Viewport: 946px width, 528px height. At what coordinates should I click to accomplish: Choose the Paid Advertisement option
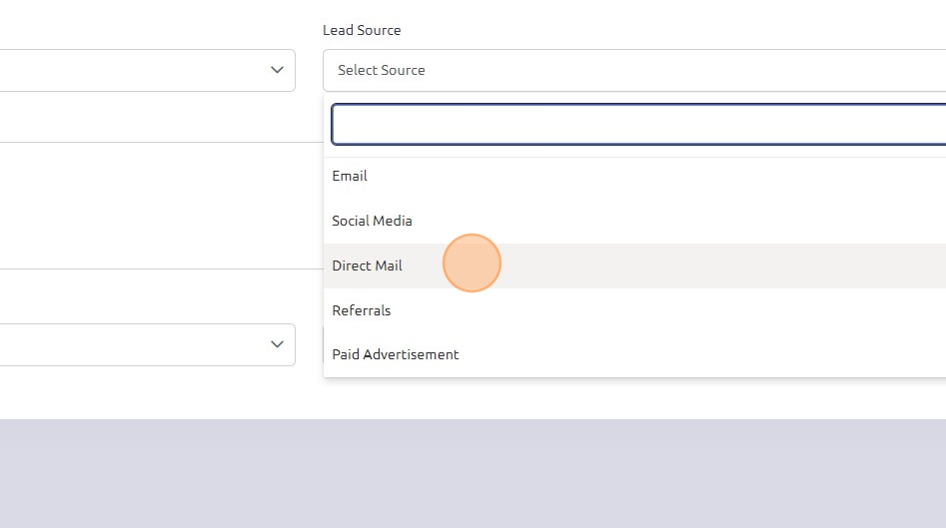pos(395,355)
